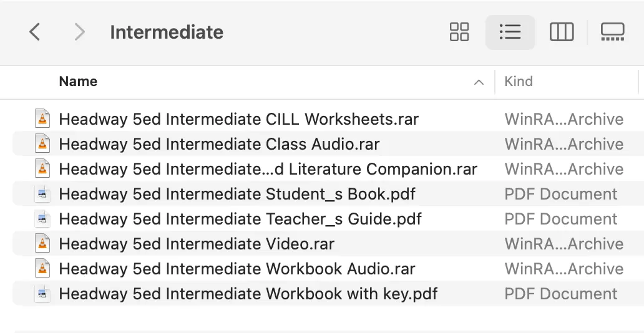Go forward with the right chevron
Image resolution: width=644 pixels, height=333 pixels.
(79, 32)
